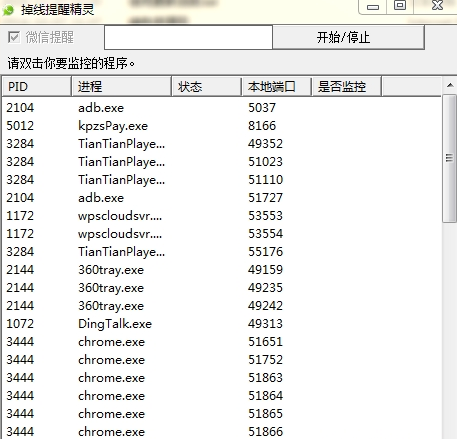This screenshot has width=457, height=439.
Task: Select chrome.exe row with port 51865
Action: (x=222, y=414)
